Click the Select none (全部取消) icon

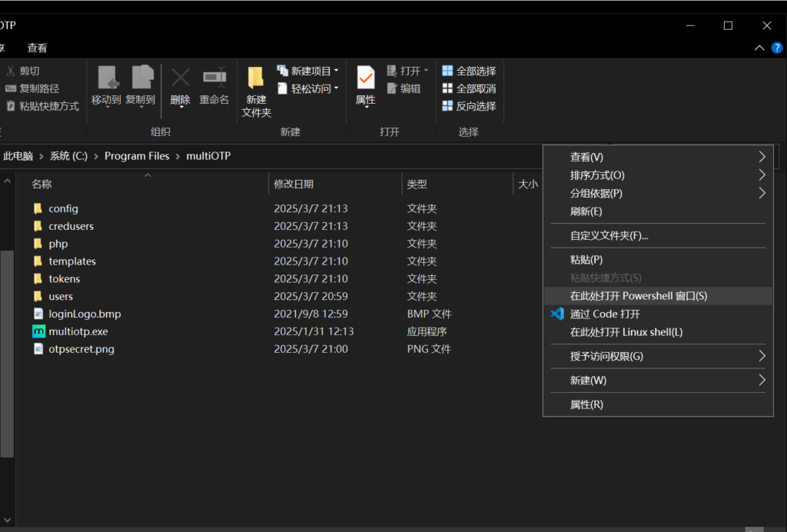click(x=447, y=89)
